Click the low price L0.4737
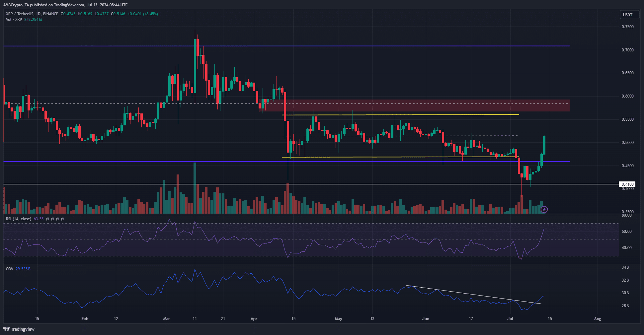This screenshot has height=335, width=644. coord(102,14)
